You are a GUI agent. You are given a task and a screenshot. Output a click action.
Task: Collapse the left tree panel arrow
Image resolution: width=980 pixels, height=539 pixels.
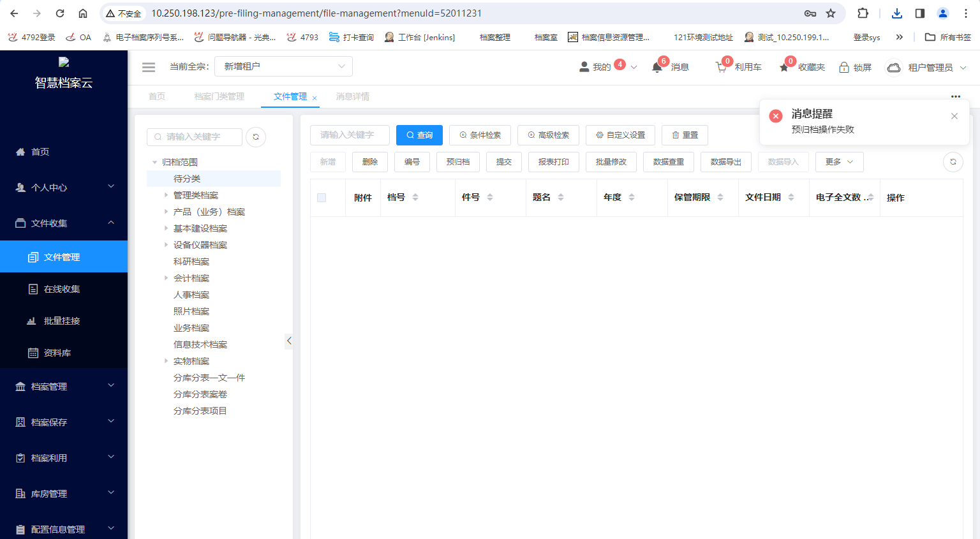289,341
